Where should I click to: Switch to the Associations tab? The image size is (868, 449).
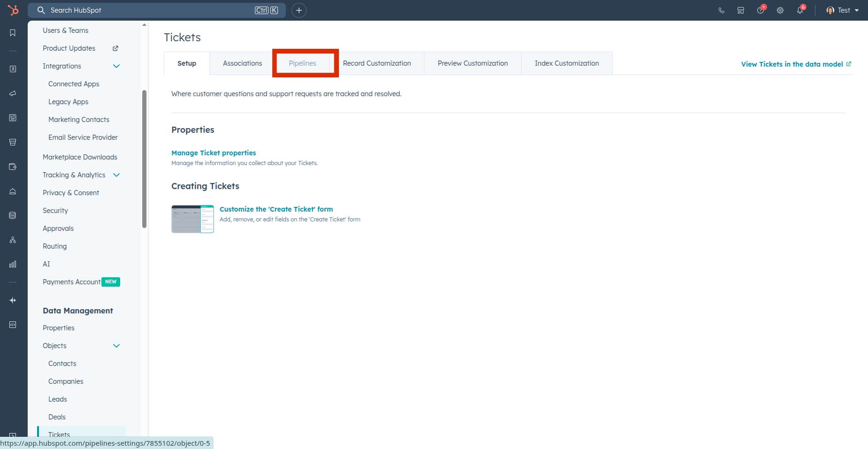coord(242,63)
